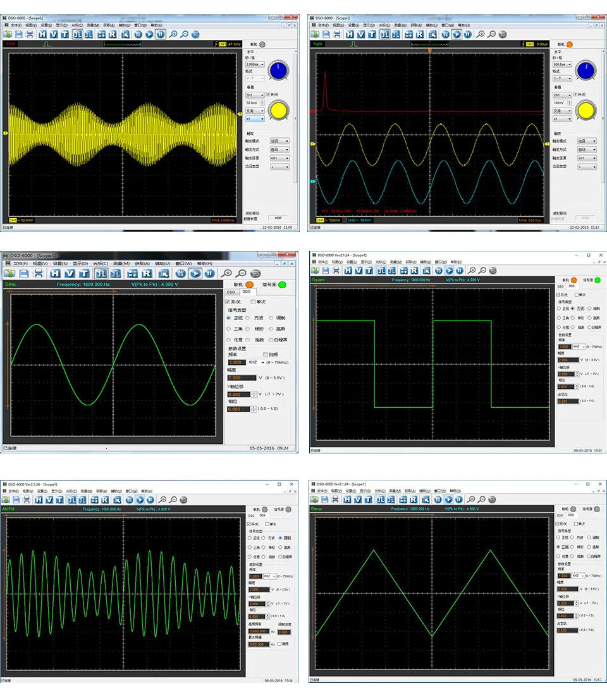Viewport: 607px width, 700px height.
Task: Click the V icon in the AM/FM window toolbar
Action: click(x=49, y=500)
